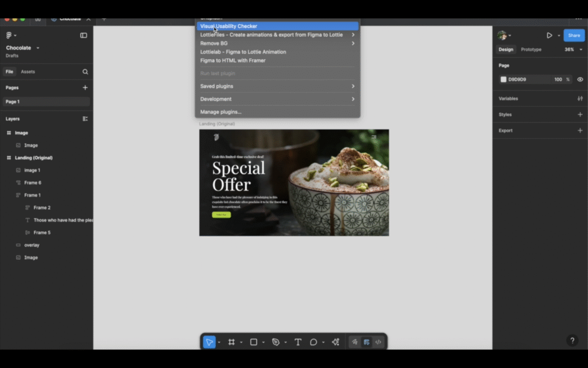Toggle page background visibility eye
The width and height of the screenshot is (588, 368).
tap(580, 79)
